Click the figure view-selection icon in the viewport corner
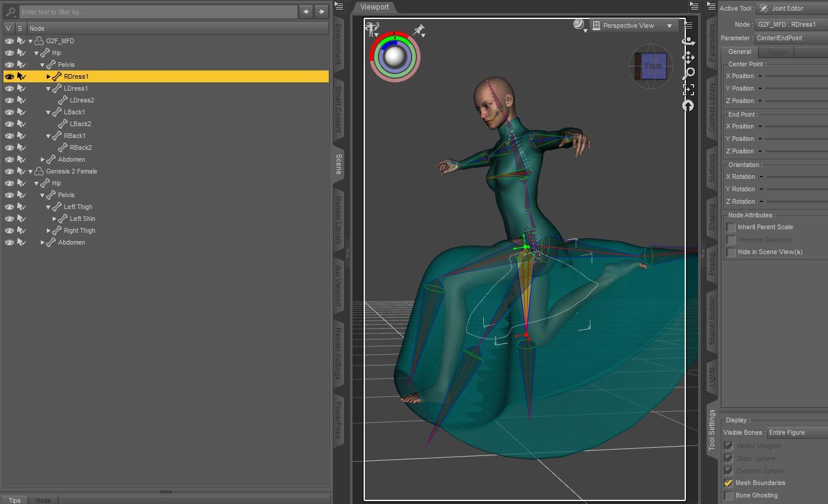 pos(373,28)
